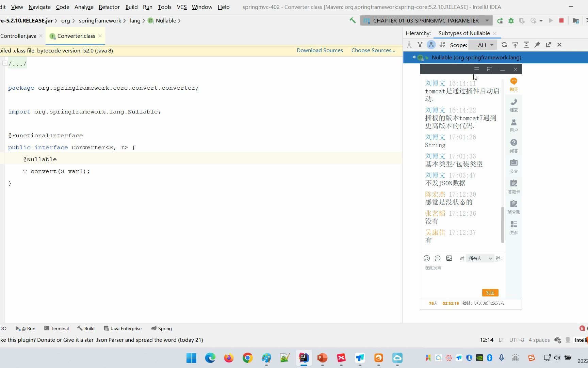
Task: Start debugging with the green bug icon
Action: [x=511, y=21]
